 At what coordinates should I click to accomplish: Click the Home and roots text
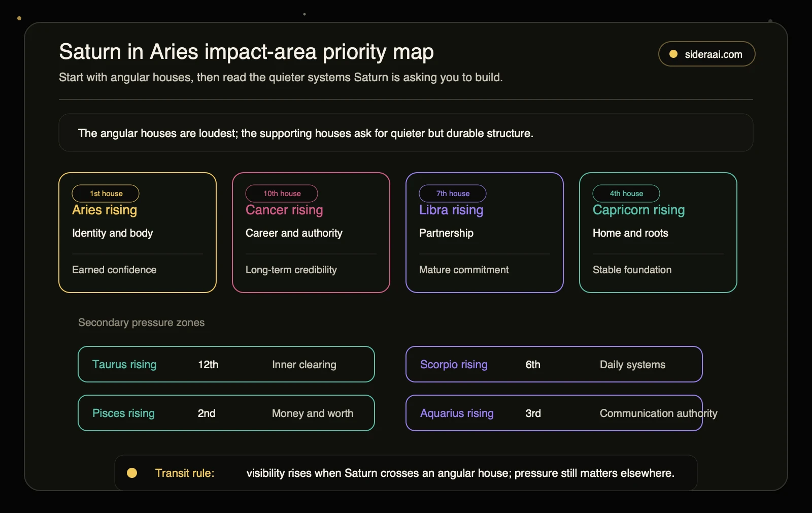[x=630, y=233]
